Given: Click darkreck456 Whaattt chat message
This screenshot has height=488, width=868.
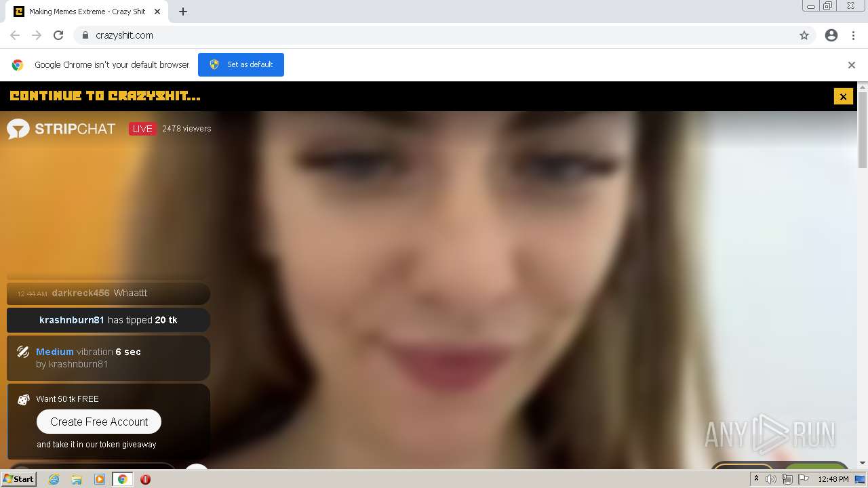Looking at the screenshot, I should point(108,293).
